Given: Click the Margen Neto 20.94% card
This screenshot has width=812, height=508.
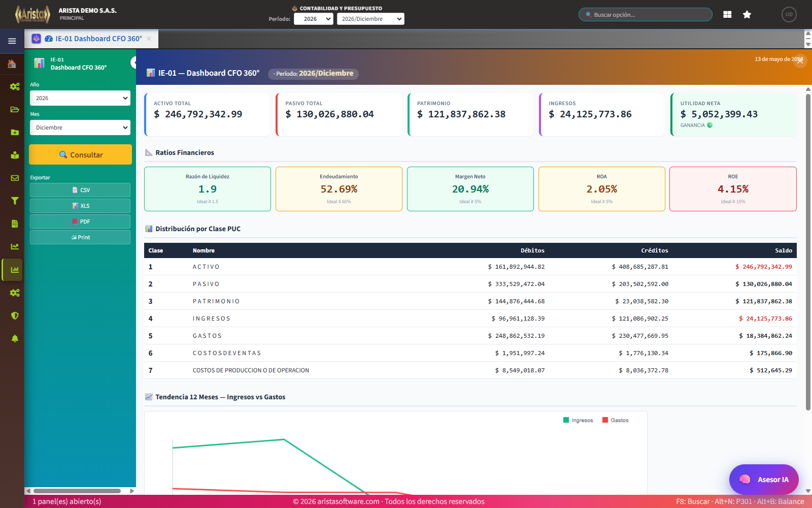Looking at the screenshot, I should point(470,189).
